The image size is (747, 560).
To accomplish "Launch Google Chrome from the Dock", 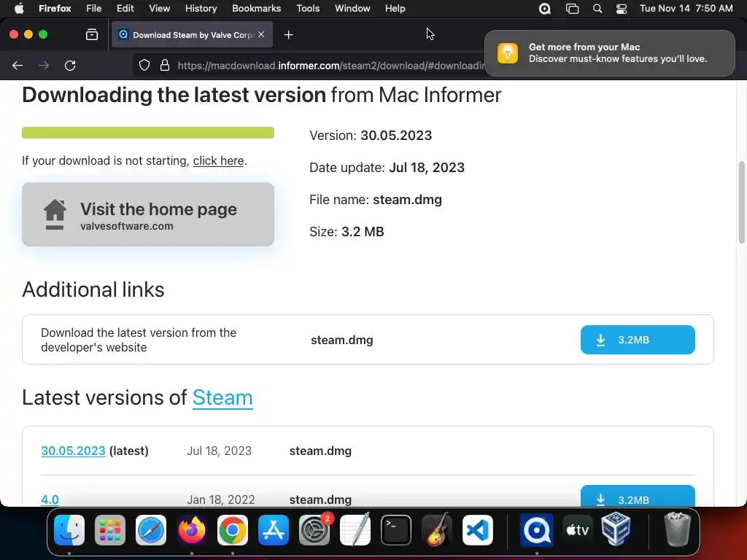I will pyautogui.click(x=233, y=530).
